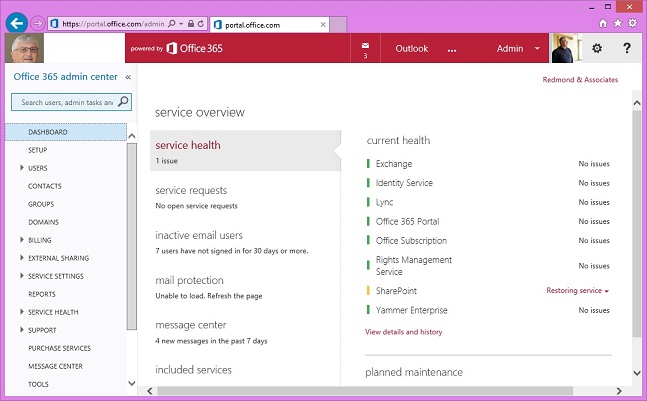
Task: Collapse the admin center navigation pane
Action: [128, 77]
